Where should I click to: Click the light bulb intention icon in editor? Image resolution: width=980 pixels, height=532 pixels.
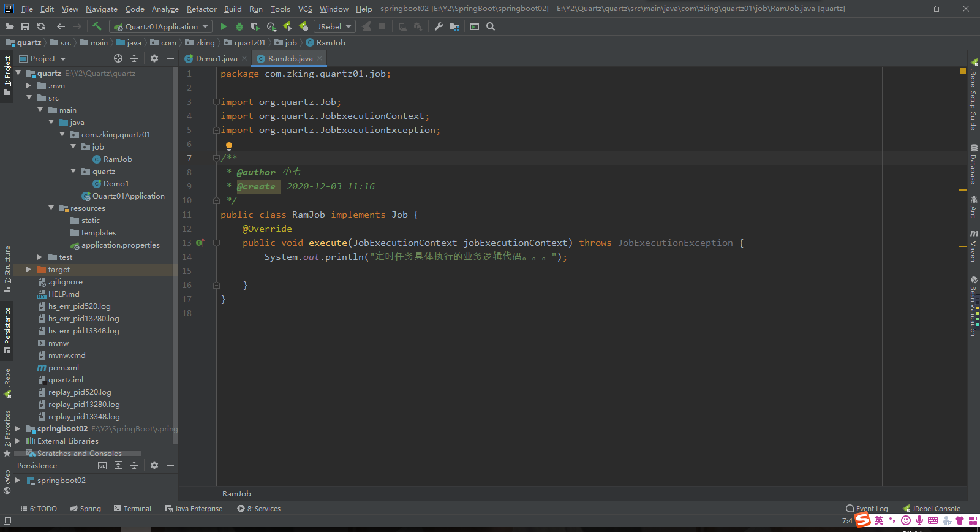pos(229,146)
